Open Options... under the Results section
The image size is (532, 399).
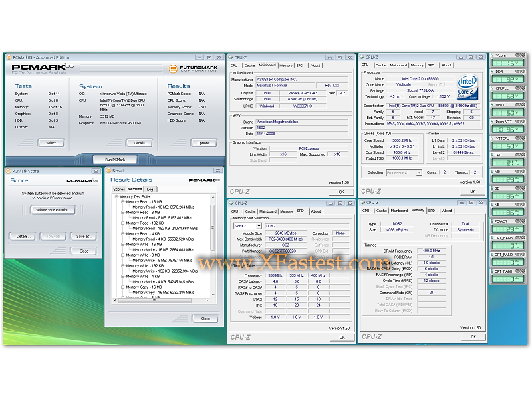(205, 143)
